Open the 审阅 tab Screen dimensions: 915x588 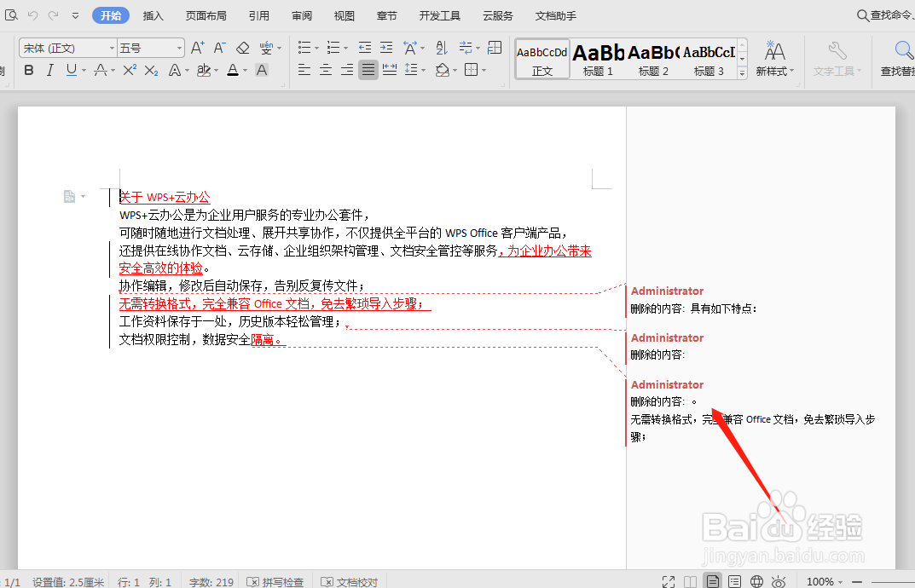pos(302,15)
